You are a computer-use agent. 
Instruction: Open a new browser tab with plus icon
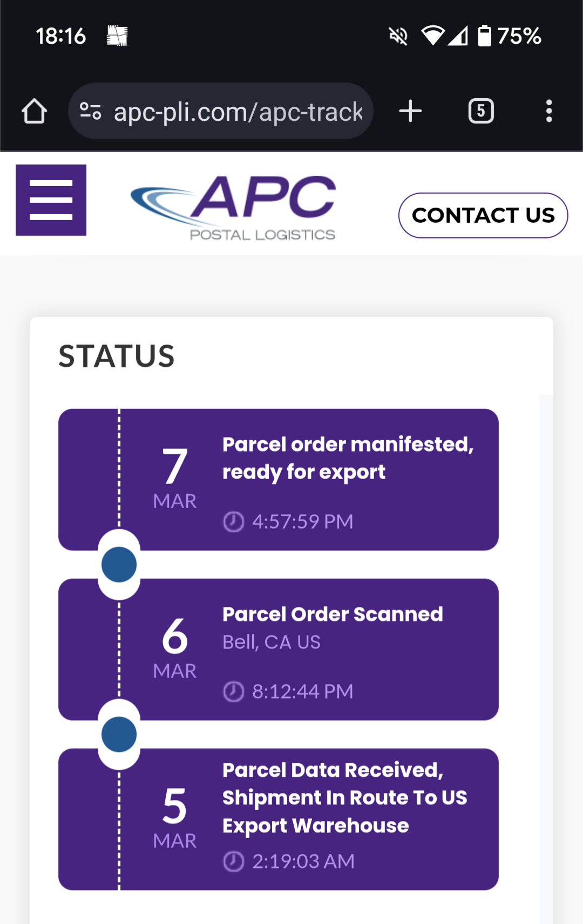(410, 111)
